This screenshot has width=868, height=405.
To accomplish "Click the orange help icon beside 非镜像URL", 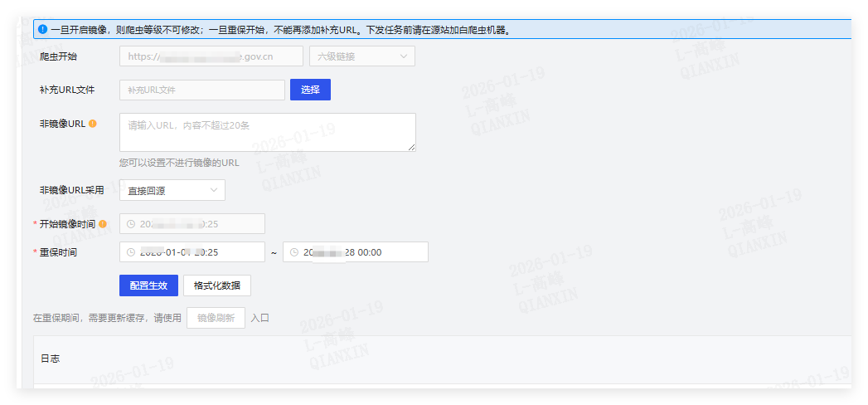I will pyautogui.click(x=93, y=124).
